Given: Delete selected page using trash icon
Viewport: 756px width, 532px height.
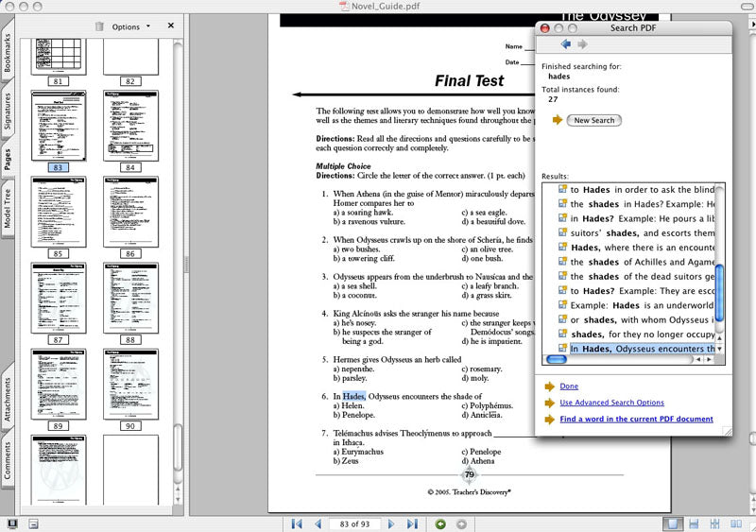Looking at the screenshot, I should pyautogui.click(x=99, y=26).
